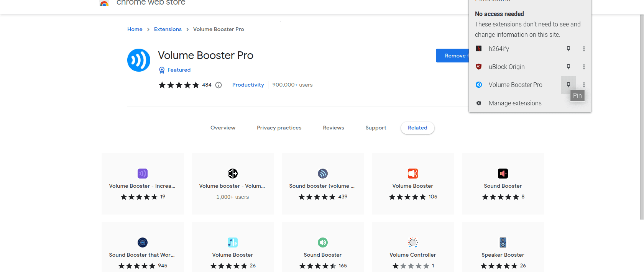This screenshot has width=644, height=272.
Task: Click the Volume Booster Pro page heading
Action: 206,56
